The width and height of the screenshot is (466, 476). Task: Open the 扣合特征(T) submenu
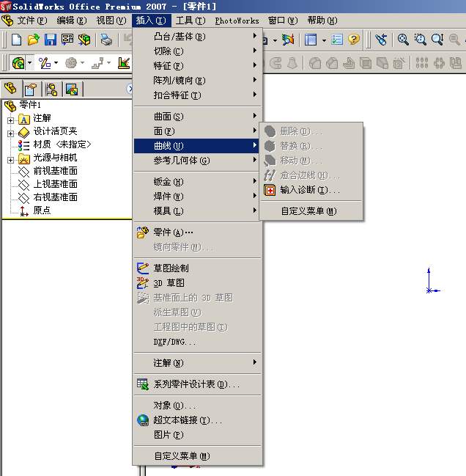[x=197, y=95]
